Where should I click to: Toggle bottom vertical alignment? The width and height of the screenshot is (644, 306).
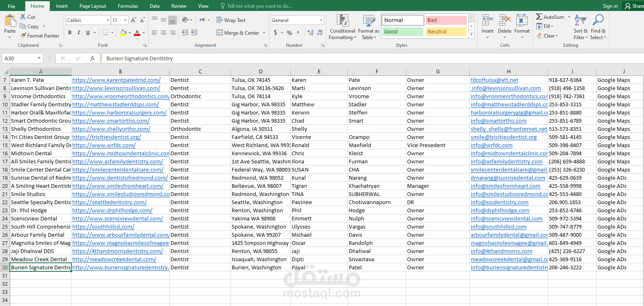(173, 20)
